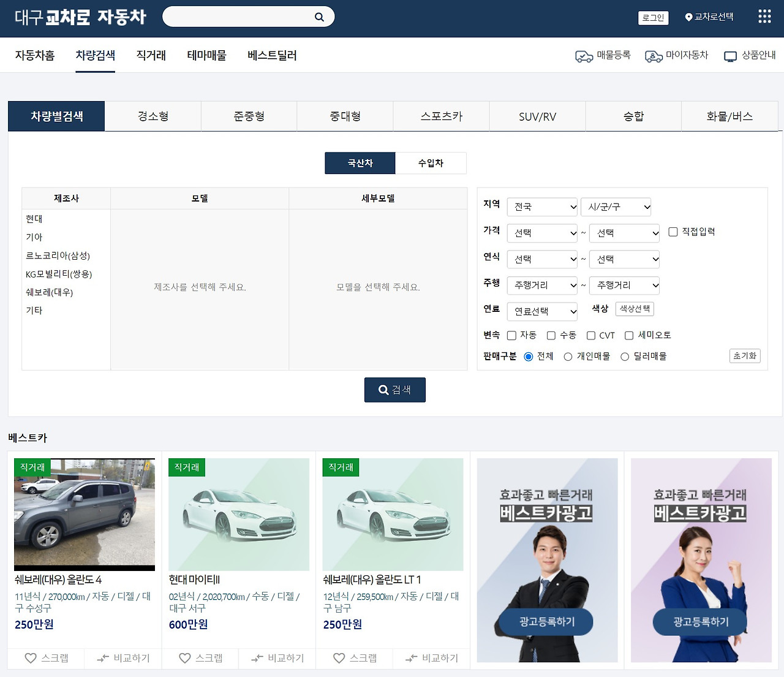Image resolution: width=784 pixels, height=677 pixels.
Task: Select the 국산차 button
Action: 360,163
